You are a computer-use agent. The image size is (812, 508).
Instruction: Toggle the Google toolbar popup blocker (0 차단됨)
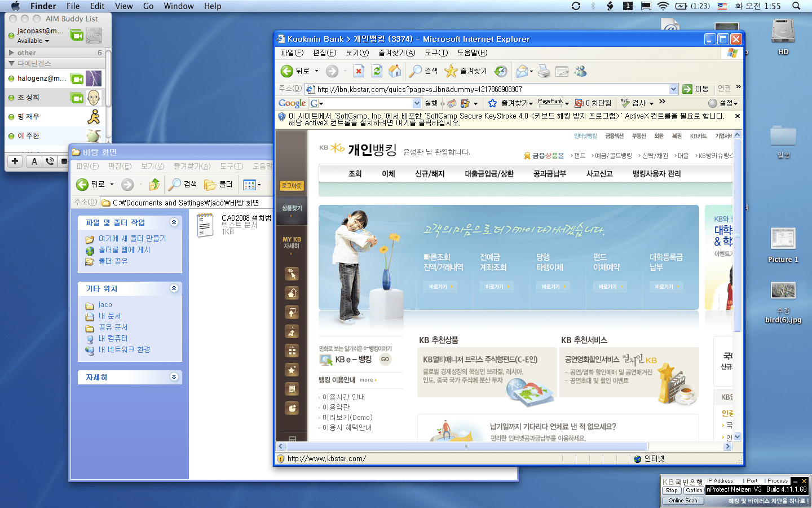coord(593,103)
